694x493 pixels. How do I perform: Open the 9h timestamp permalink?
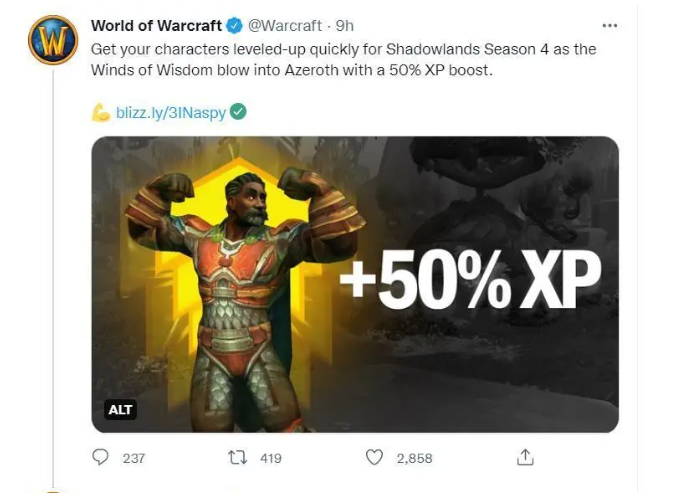(345, 26)
